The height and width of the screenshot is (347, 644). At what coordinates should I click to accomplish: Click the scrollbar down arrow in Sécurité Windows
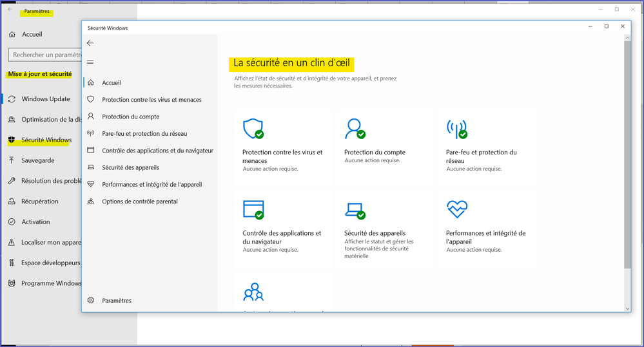point(627,308)
